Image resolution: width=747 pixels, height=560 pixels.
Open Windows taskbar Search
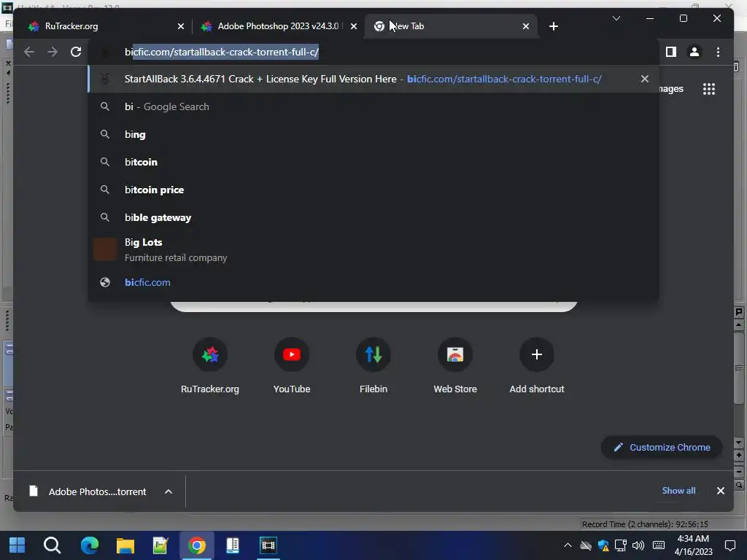click(x=52, y=545)
